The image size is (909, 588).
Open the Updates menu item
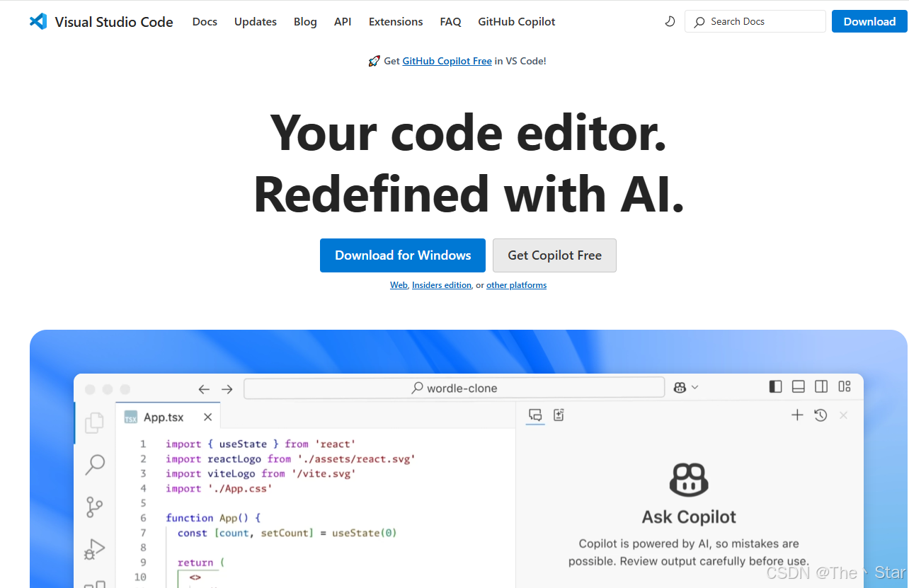pos(256,22)
